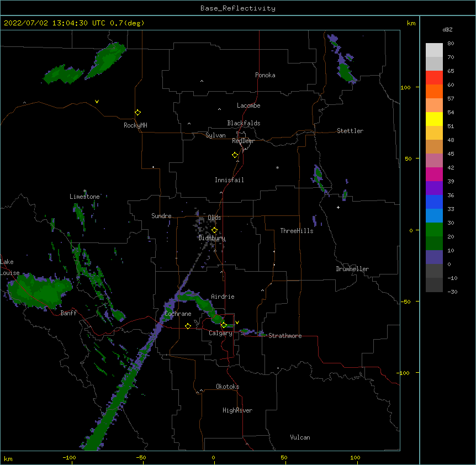
Task: Select the white plus marker north of Drumheller
Action: click(338, 207)
